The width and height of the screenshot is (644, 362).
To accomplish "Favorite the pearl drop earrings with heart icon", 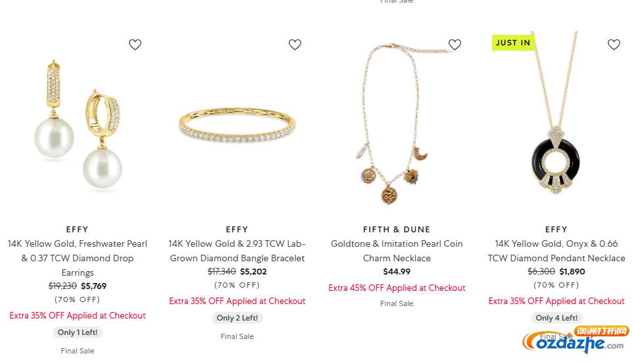I will (135, 45).
